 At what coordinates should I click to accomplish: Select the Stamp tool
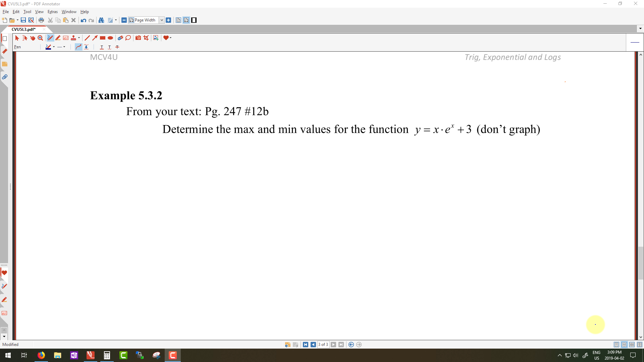73,38
